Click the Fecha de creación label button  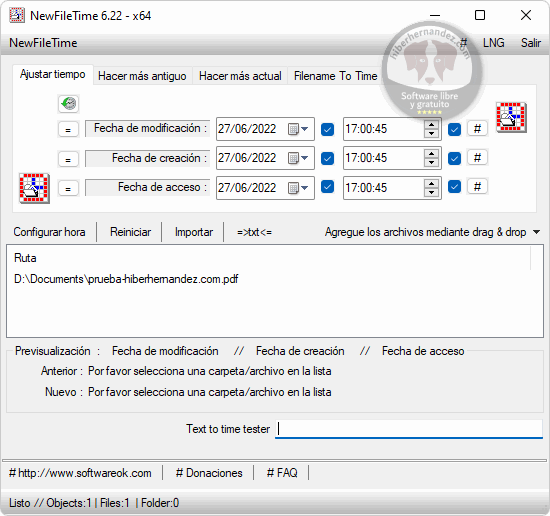(x=147, y=158)
